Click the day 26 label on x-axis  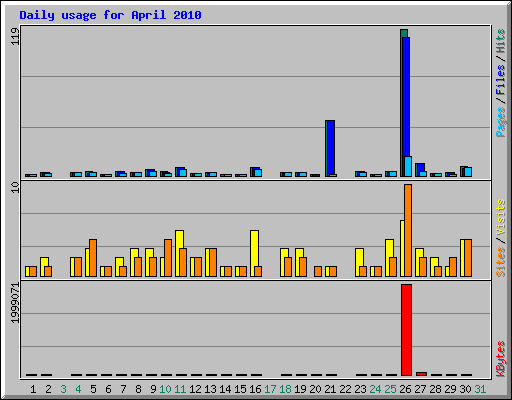coord(405,389)
